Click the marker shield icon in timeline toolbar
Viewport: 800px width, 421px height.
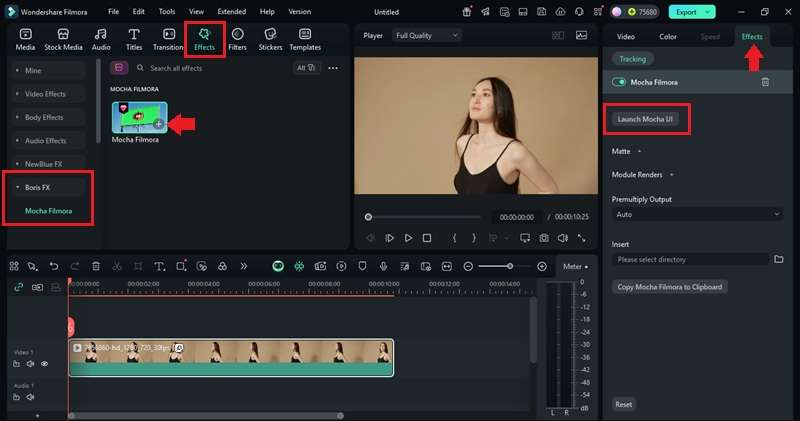pyautogui.click(x=362, y=266)
